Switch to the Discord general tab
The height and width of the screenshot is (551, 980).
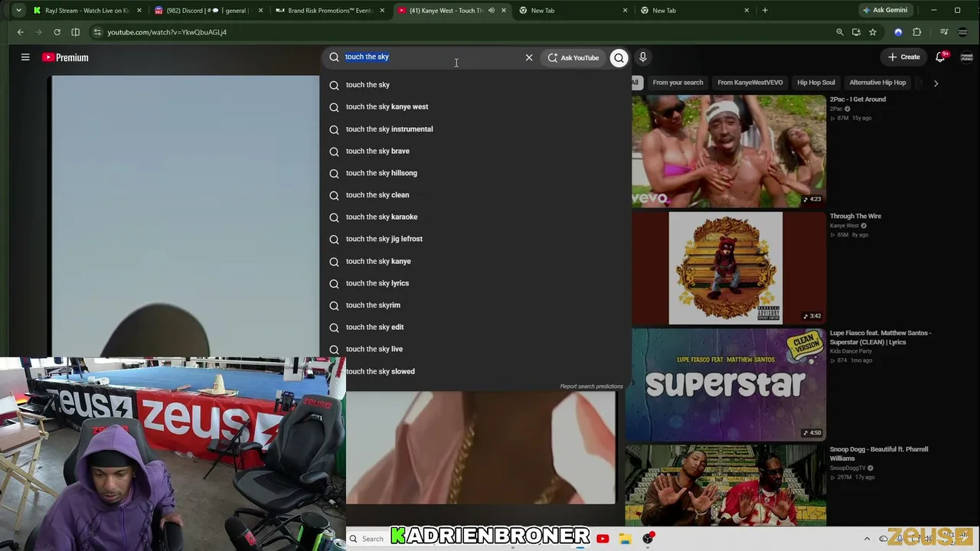coord(207,10)
